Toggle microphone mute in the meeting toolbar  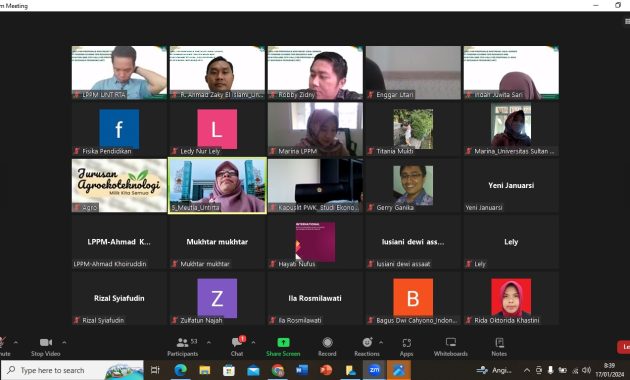tap(3, 347)
